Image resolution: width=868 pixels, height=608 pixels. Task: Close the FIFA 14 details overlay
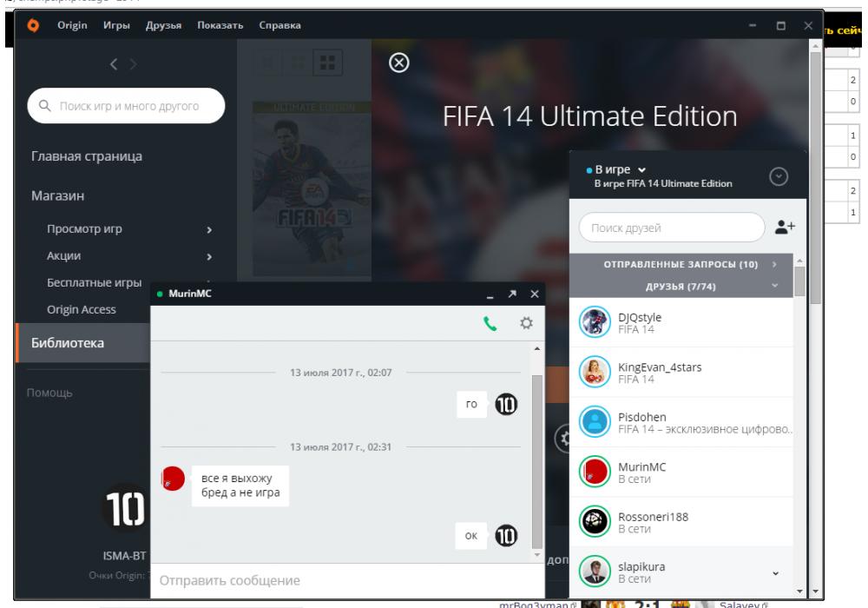coord(398,63)
